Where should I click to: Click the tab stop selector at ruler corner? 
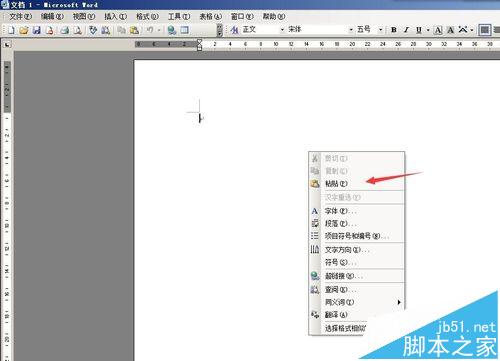tap(7, 44)
